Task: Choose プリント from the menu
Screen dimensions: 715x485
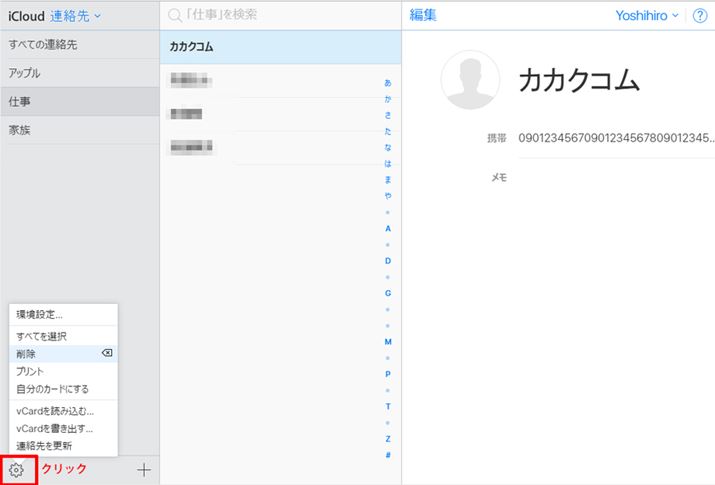Action: pos(30,371)
